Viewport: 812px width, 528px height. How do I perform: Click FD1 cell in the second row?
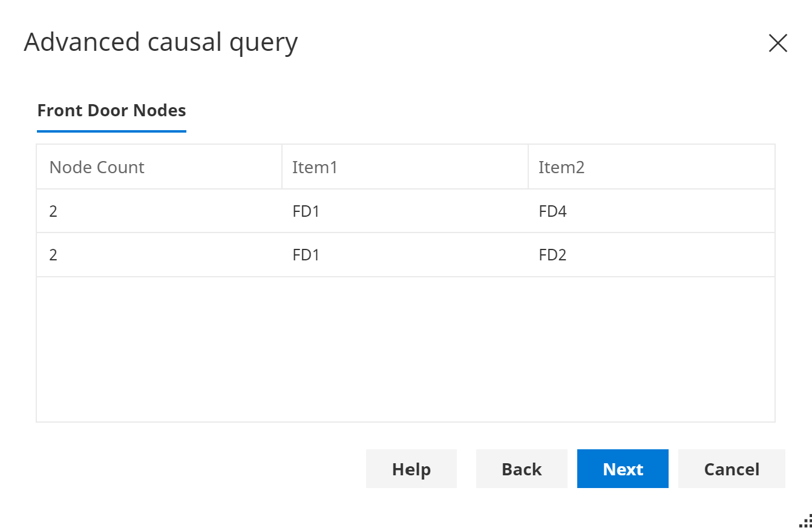coord(306,255)
